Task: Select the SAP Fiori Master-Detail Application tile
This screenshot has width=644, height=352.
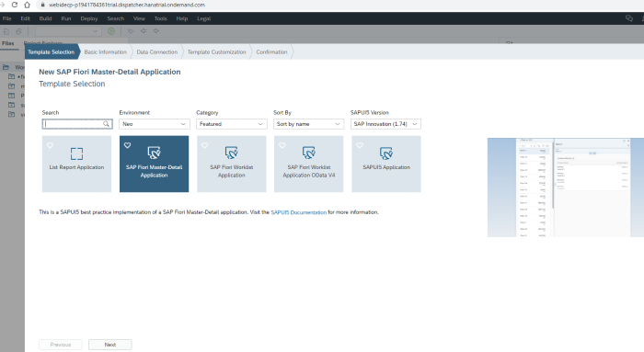Action: [154, 165]
